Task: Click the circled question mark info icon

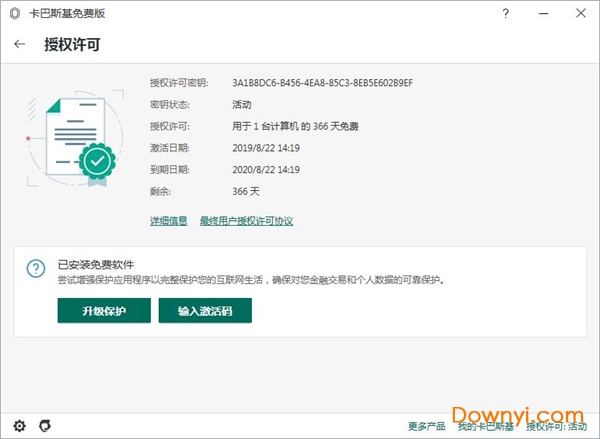Action: tap(36, 269)
